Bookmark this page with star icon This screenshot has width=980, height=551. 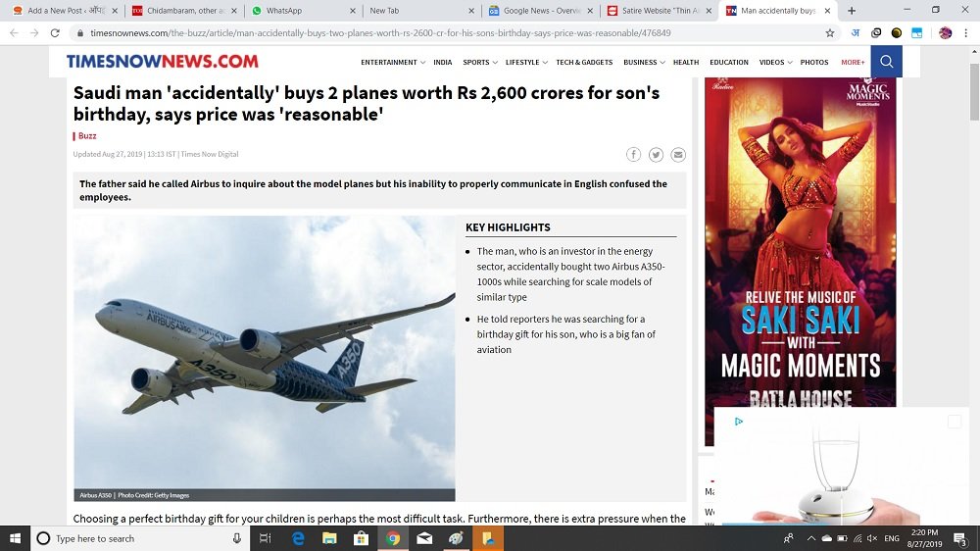tap(830, 32)
